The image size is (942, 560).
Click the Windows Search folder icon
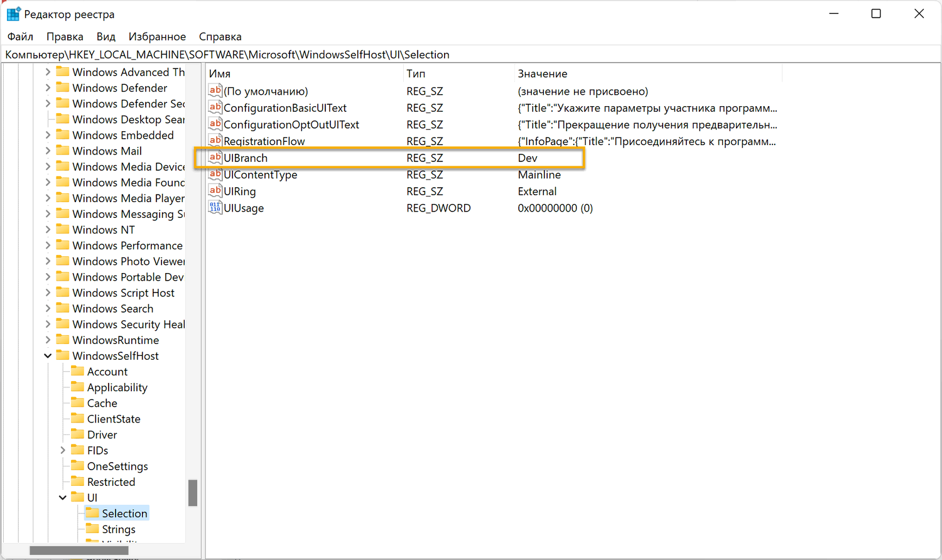tap(62, 308)
